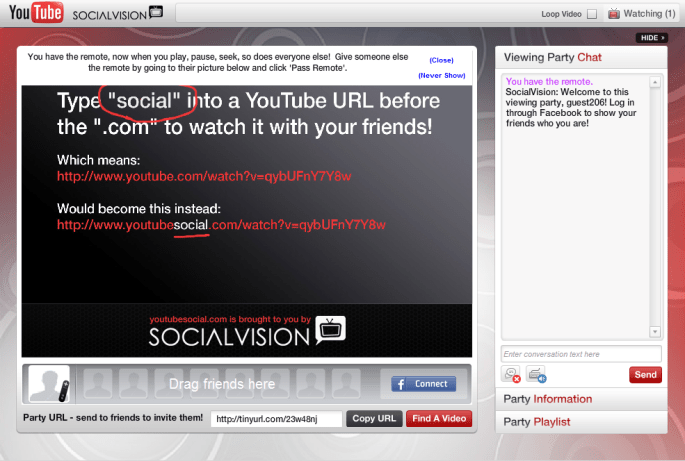Click the YouTube logo

(36, 13)
